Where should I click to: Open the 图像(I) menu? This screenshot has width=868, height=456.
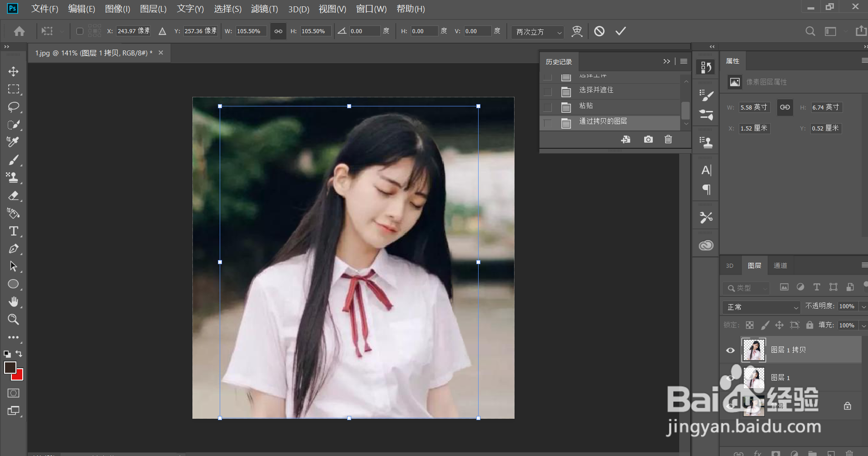[117, 9]
